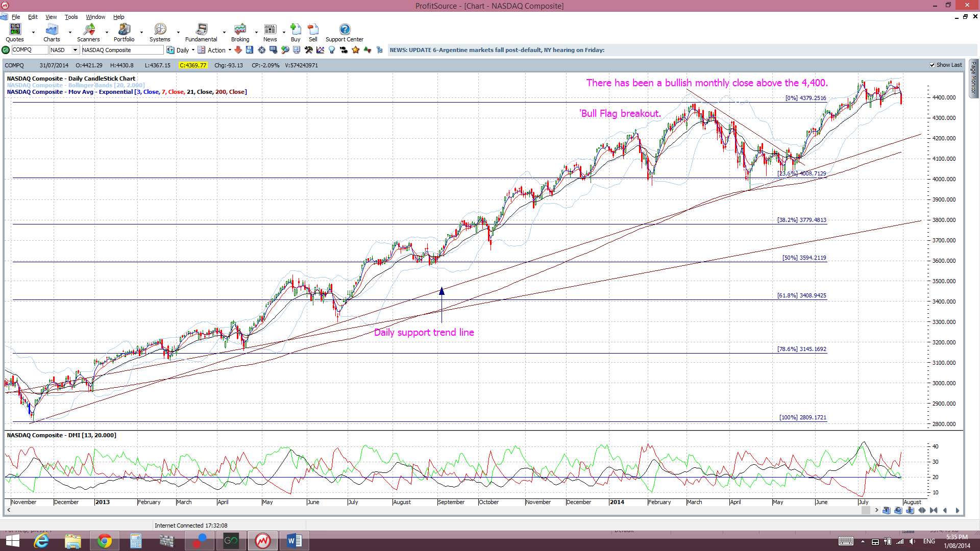Click the red down-arrow chart toolbar icon
This screenshot has width=980, height=551.
pos(238,50)
